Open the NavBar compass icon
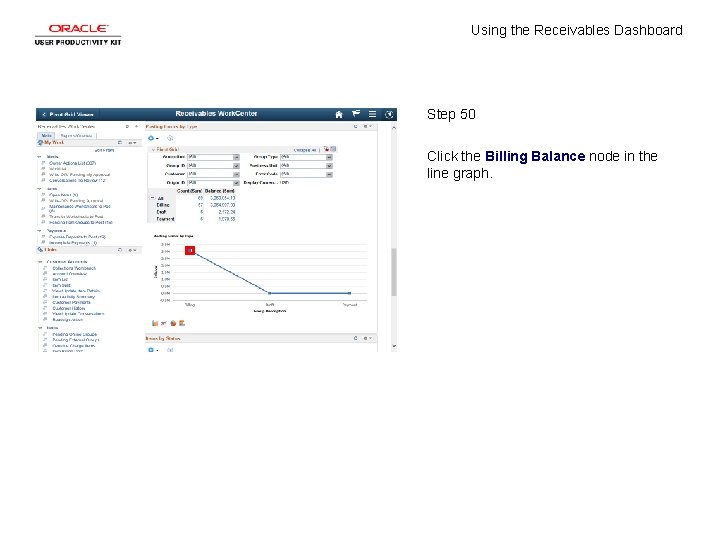Viewport: 720px width, 540px height. (x=389, y=114)
